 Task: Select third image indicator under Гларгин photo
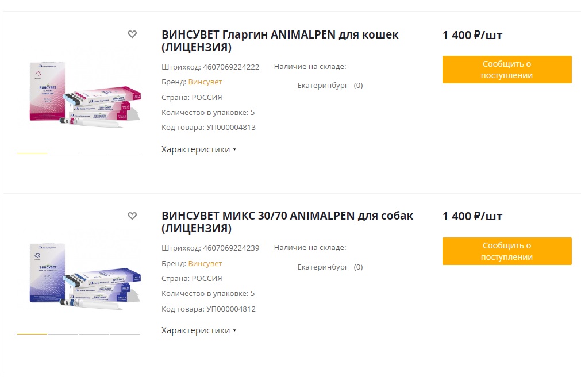tap(94, 153)
